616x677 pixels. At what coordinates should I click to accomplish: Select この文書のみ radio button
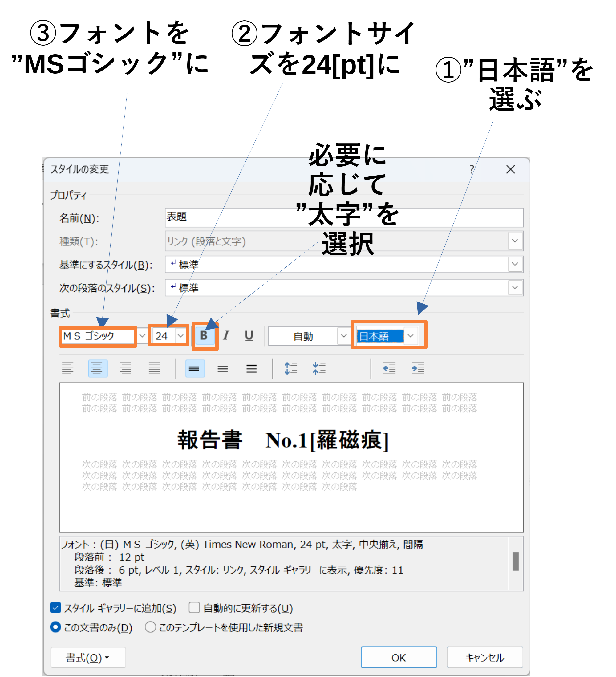pos(55,627)
